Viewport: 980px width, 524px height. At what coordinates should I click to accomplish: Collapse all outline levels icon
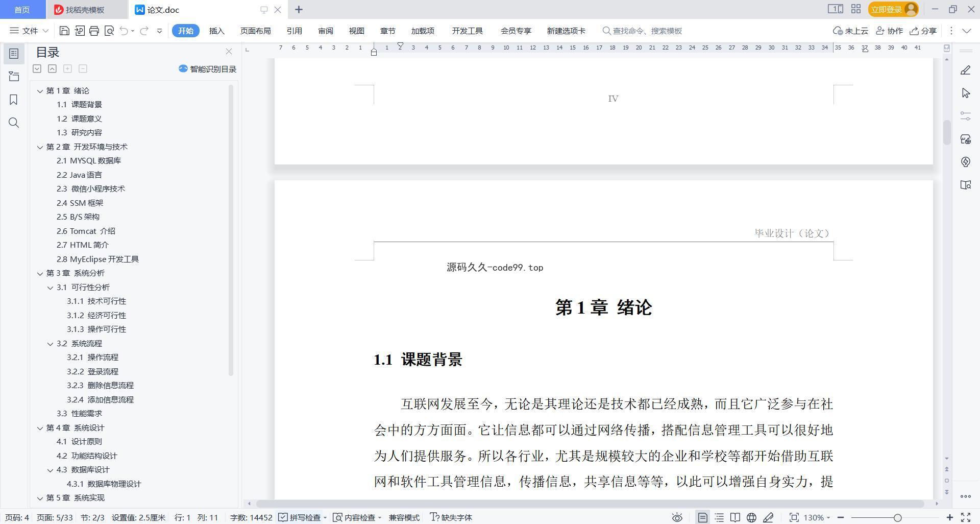click(x=52, y=68)
